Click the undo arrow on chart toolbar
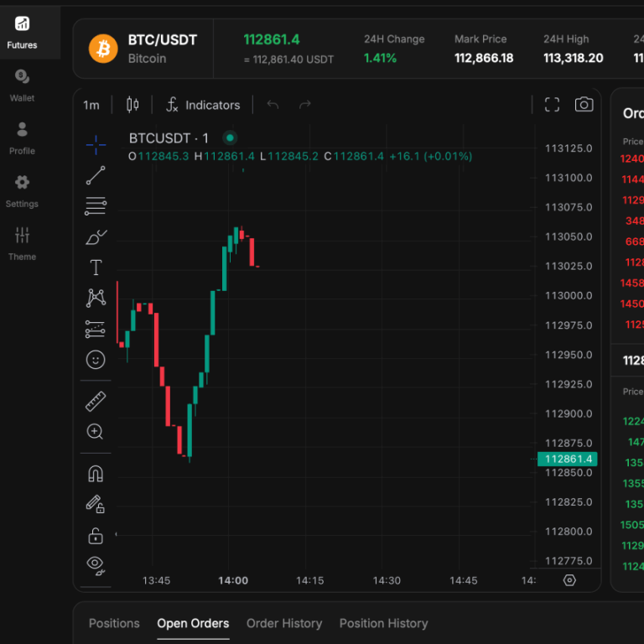644x644 pixels. pos(273,105)
